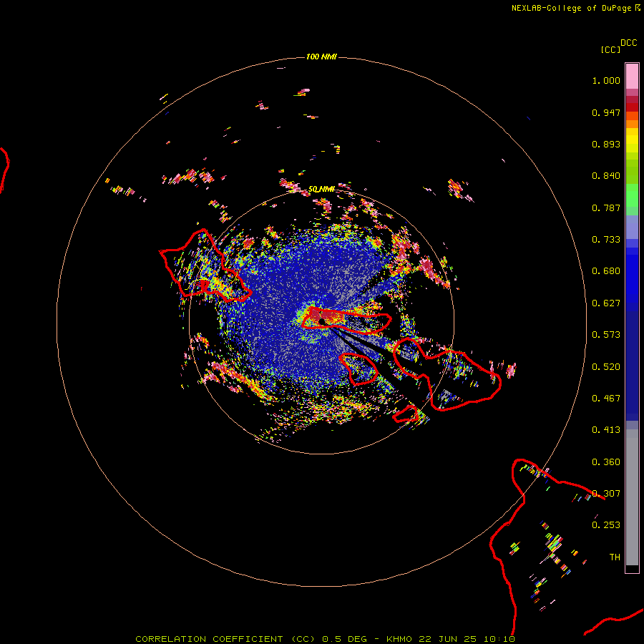The width and height of the screenshot is (644, 644).
Task: Click the Correlation Coefficient KHMO caption text
Action: coord(325,639)
